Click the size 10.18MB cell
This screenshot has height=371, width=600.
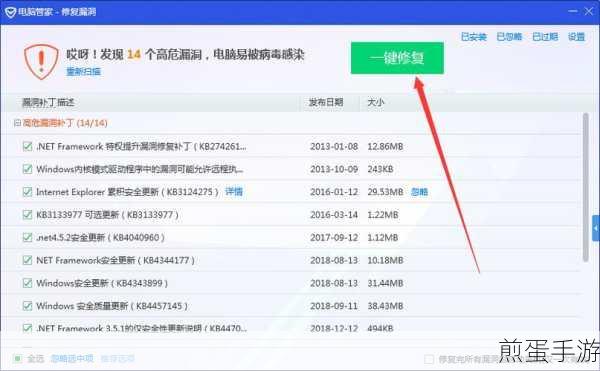point(385,260)
